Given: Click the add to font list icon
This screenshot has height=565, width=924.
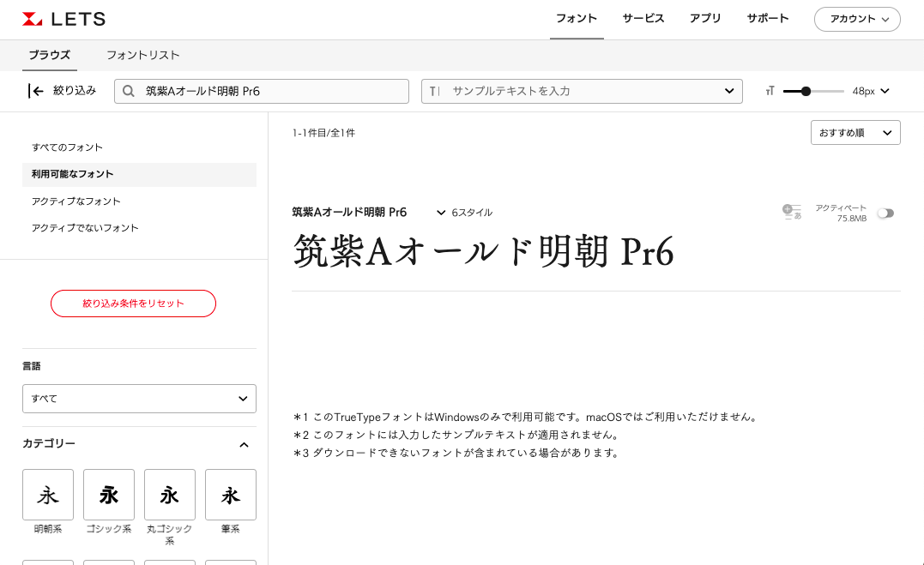Looking at the screenshot, I should 791,212.
